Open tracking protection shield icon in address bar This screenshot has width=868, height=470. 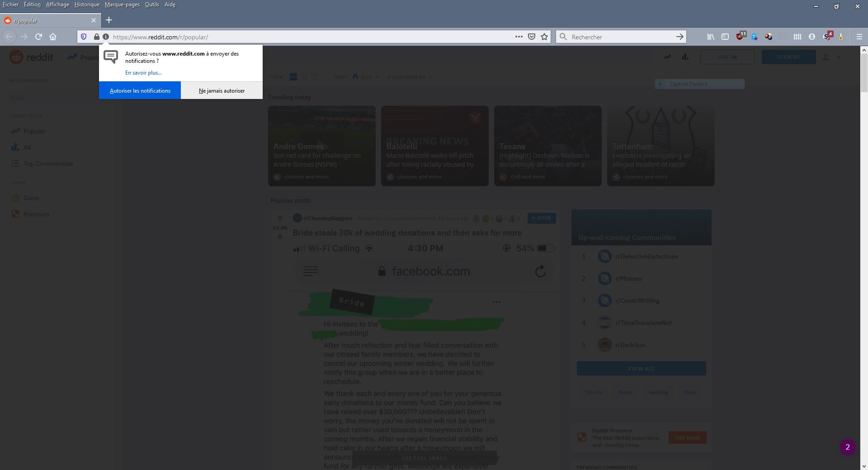84,37
